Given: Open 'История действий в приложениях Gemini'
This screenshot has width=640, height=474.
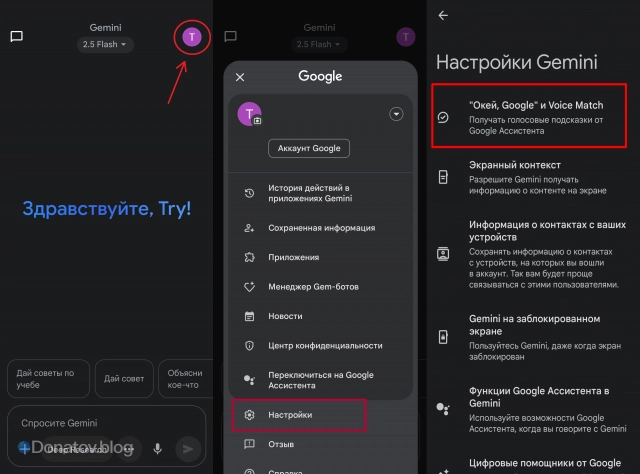Looking at the screenshot, I should 320,193.
